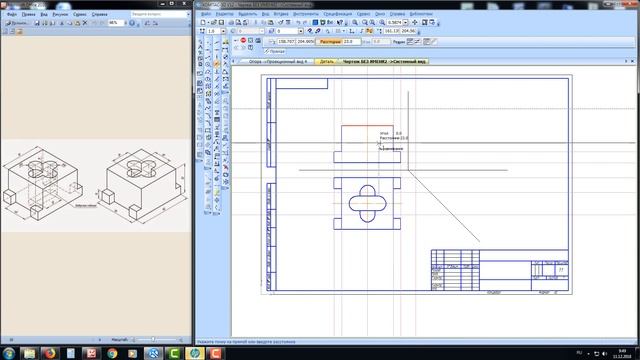Image resolution: width=640 pixels, height=360 pixels.
Task: Open the scale factor dropdown beside 0.5874
Action: pyautogui.click(x=406, y=22)
